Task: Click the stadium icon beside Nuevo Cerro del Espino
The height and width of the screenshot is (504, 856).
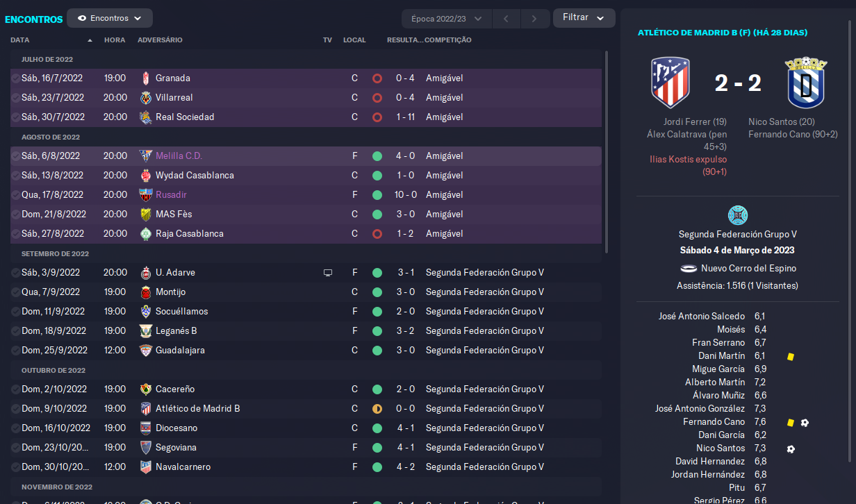Action: 689,269
